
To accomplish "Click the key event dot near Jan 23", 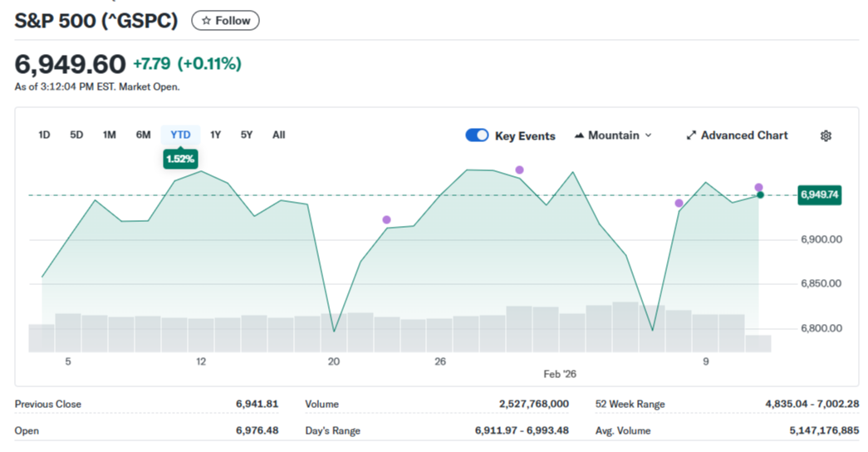I will [386, 219].
